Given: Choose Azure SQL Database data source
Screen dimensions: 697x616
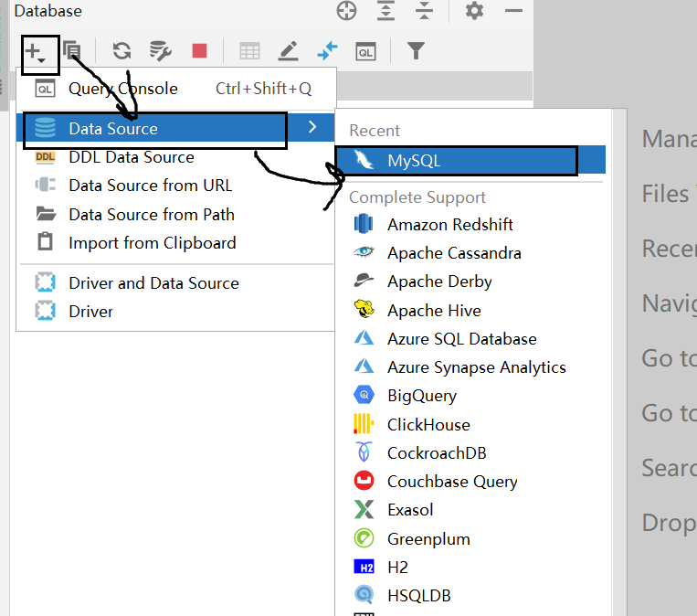Looking at the screenshot, I should tap(470, 338).
